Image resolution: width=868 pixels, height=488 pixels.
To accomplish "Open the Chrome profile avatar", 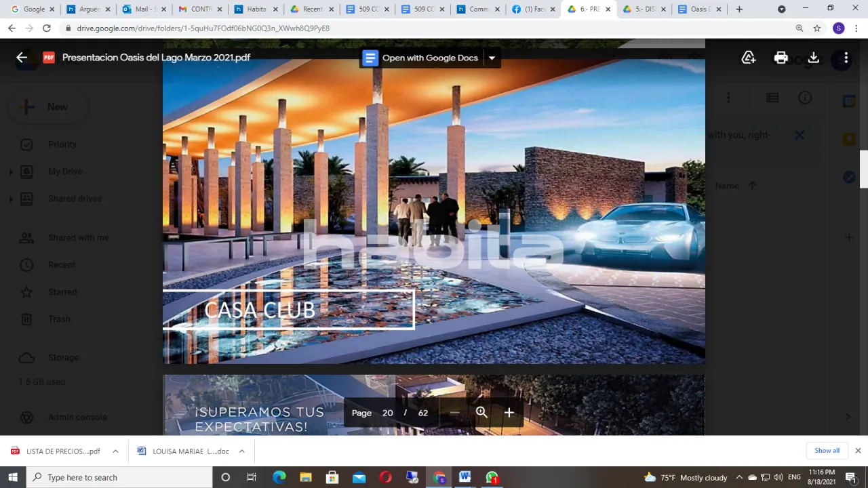I will pyautogui.click(x=839, y=28).
